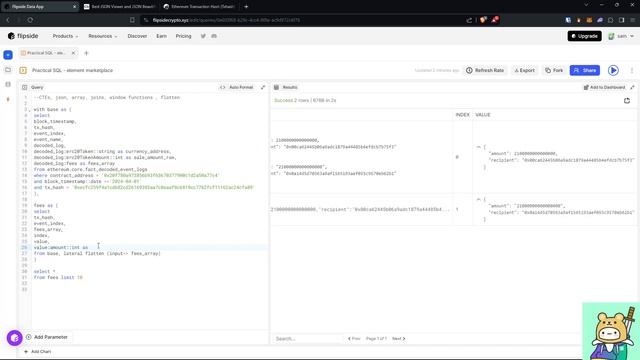Open the schema browser icon in left sidebar

[8, 84]
